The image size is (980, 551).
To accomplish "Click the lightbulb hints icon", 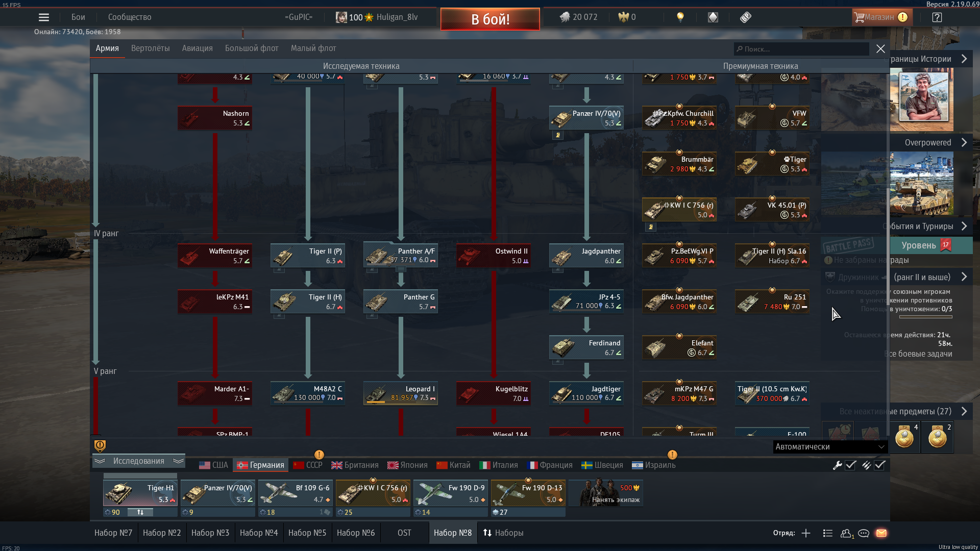I will [680, 17].
